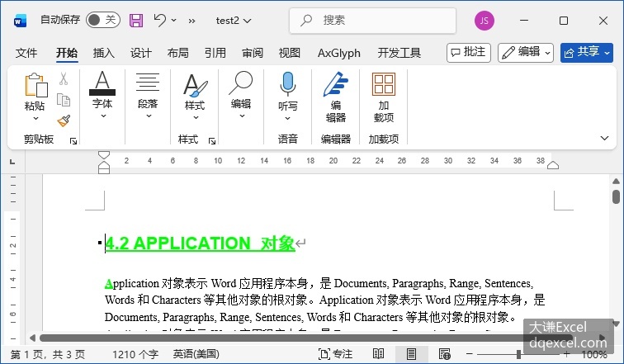Image resolution: width=624 pixels, height=364 pixels.
Task: Switch to read mode view
Action: (x=379, y=353)
